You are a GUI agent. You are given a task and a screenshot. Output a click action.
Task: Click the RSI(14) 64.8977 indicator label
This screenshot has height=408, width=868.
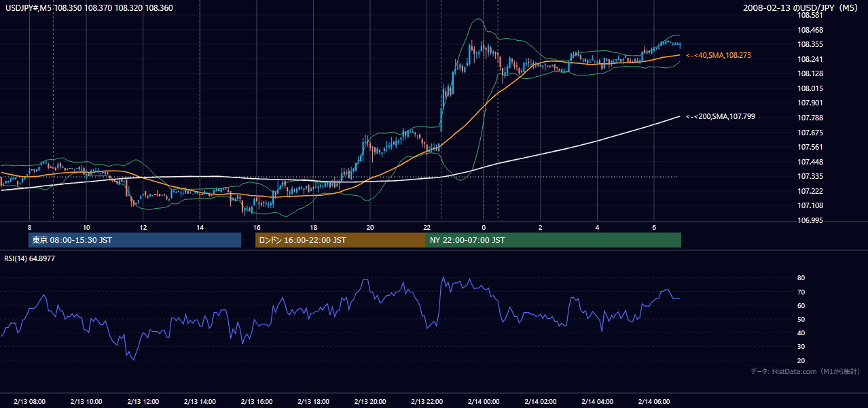tap(30, 258)
